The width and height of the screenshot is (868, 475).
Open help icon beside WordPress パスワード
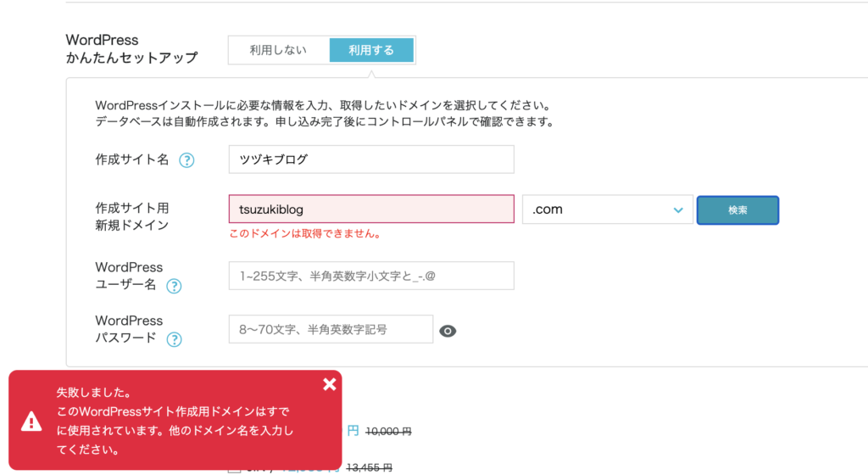pos(174,338)
